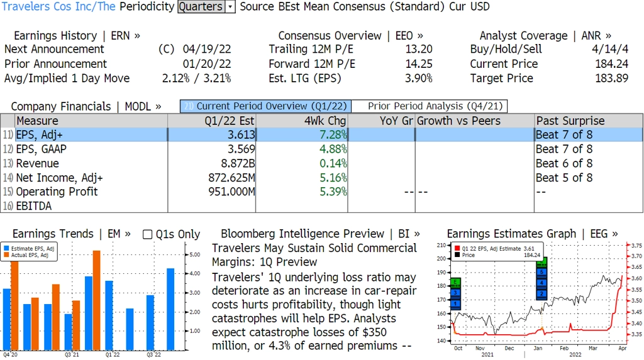This screenshot has height=360, width=644.
Task: Click the 951.000M operating profit estimate
Action: [x=231, y=192]
